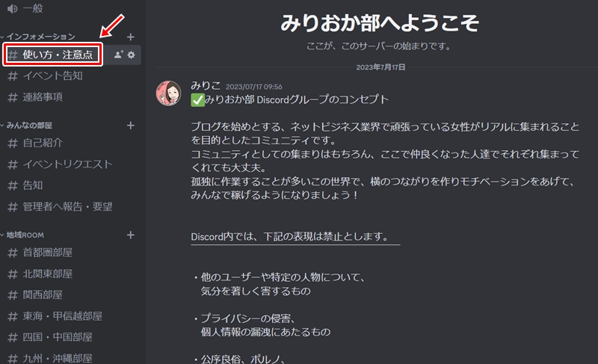Click the hash icon beside 東海・甲信越部屋
Screen dimensions: 598x364
click(13, 317)
